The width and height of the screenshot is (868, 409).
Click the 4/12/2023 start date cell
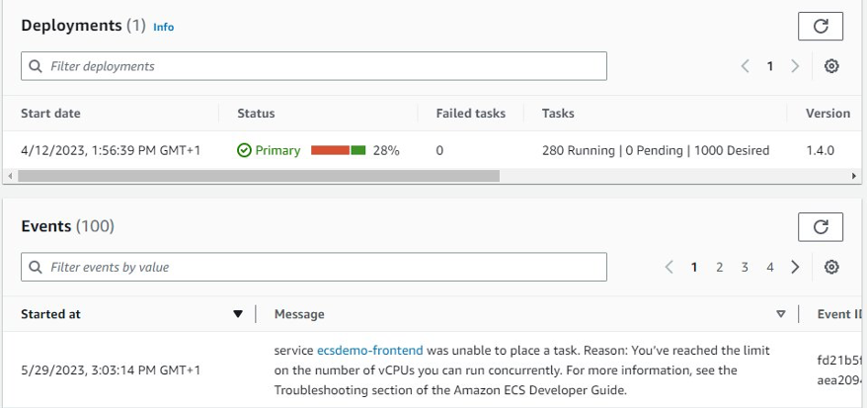[x=111, y=150]
